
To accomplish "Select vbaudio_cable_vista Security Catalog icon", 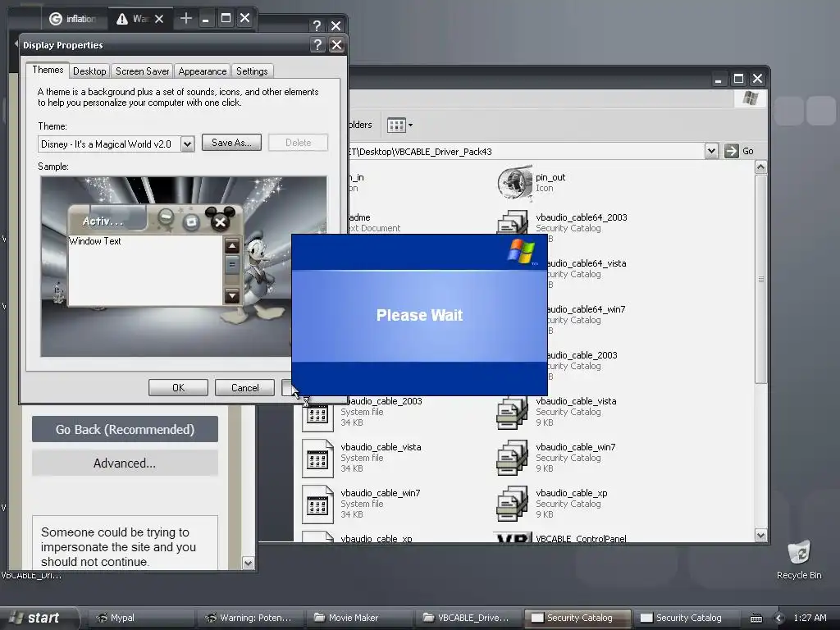I will coord(513,412).
